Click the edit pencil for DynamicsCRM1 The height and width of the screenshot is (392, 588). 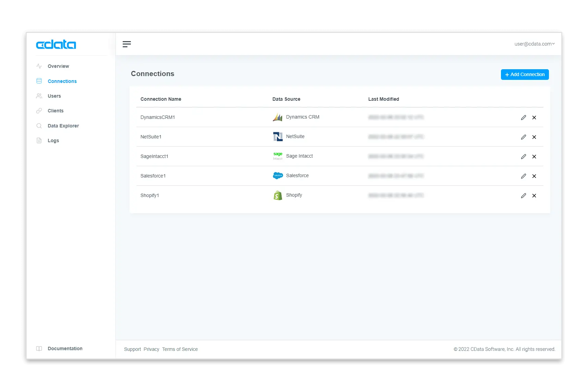click(523, 118)
